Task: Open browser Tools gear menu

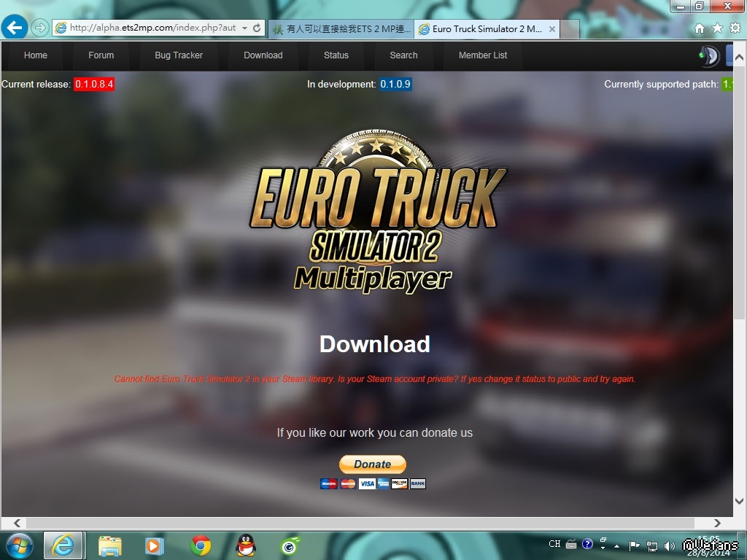Action: [x=735, y=28]
